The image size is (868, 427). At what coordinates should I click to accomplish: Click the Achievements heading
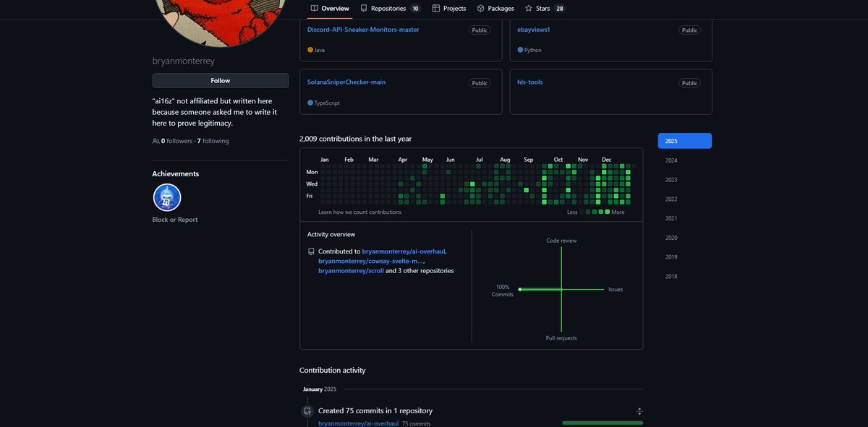(175, 173)
